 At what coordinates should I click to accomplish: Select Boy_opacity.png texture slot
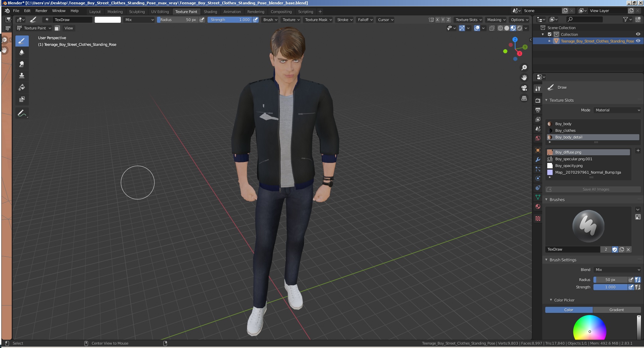tap(588, 166)
